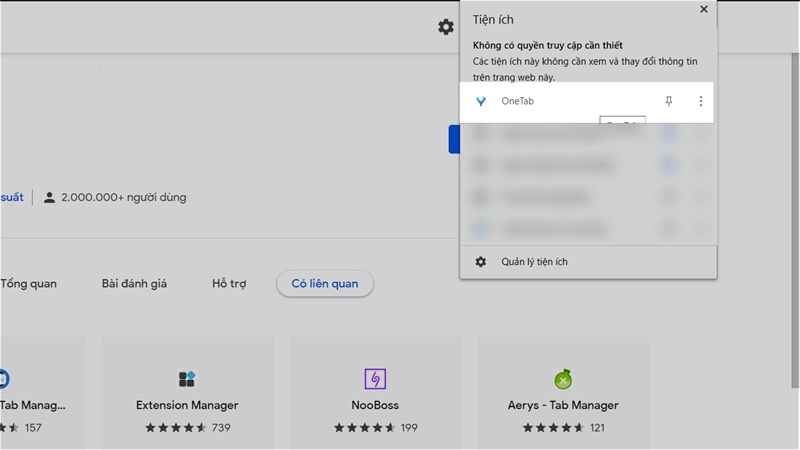
Task: Open OneTab three-dot options menu
Action: 701,101
